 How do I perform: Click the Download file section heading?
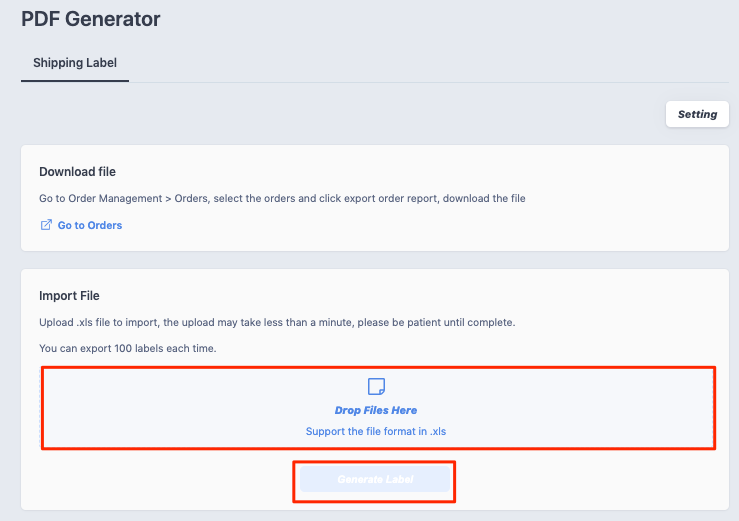point(77,172)
